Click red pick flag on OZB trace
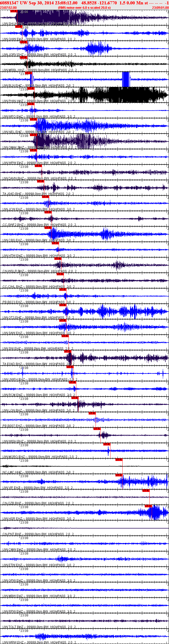169x644 pixels. tap(146, 491)
